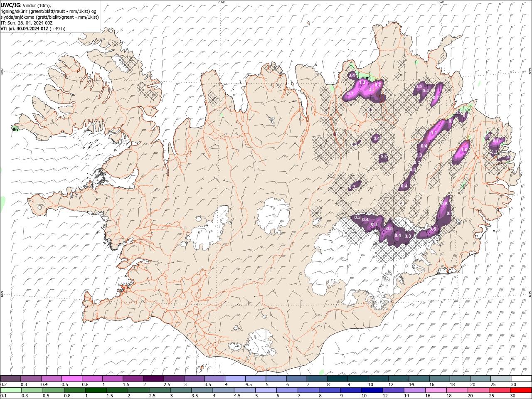
Task: Select top-row legend swatch starting at 3.5
Action: [x=215, y=379]
